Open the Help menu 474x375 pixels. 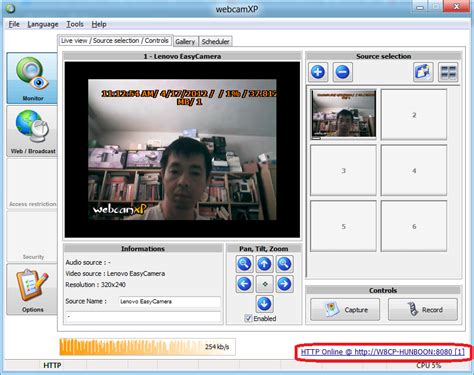pyautogui.click(x=99, y=24)
